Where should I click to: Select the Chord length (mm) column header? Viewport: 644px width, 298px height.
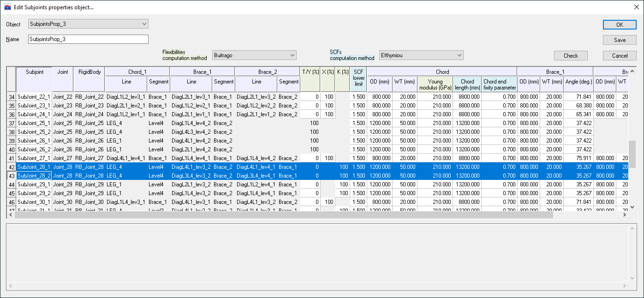[x=467, y=84]
